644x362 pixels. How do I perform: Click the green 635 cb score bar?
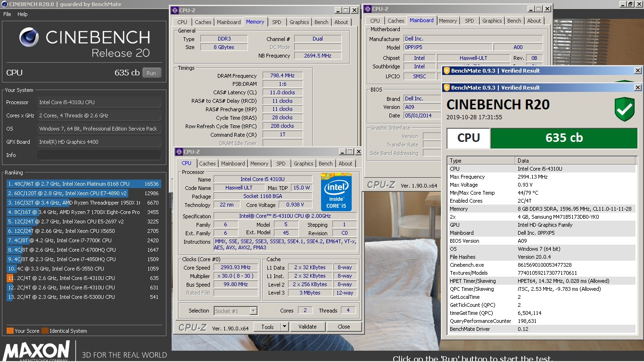tap(564, 138)
